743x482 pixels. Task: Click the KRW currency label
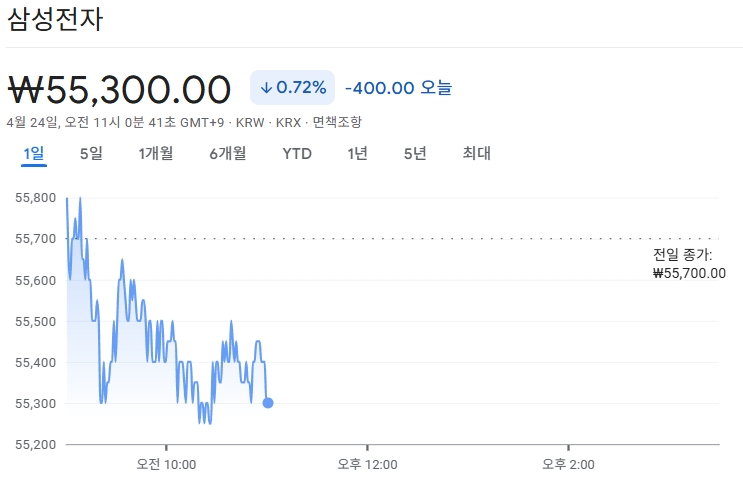point(250,123)
